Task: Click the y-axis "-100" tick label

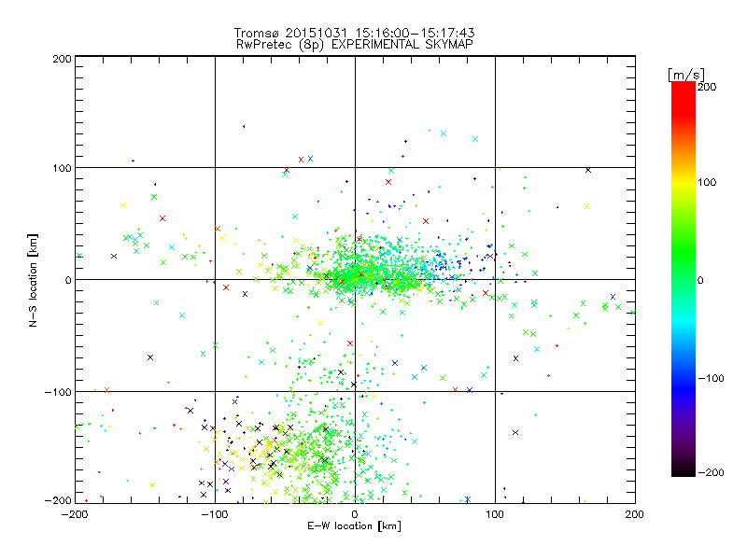Action: coord(58,392)
